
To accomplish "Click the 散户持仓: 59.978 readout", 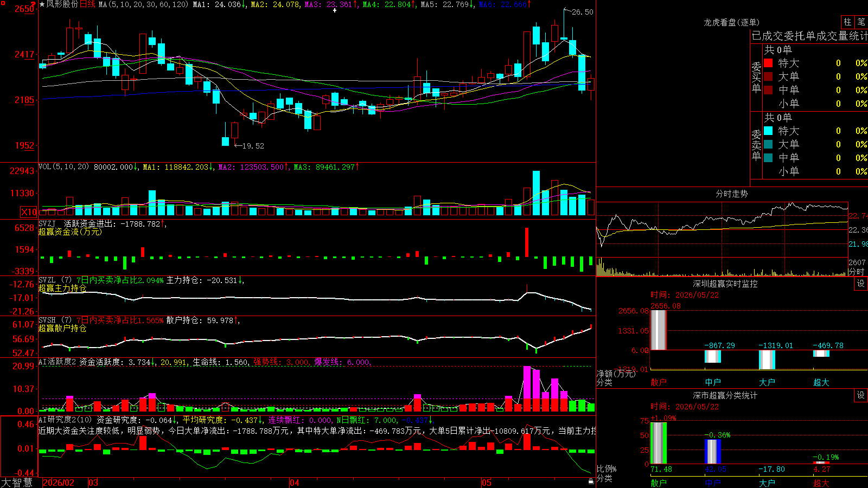I will (203, 320).
